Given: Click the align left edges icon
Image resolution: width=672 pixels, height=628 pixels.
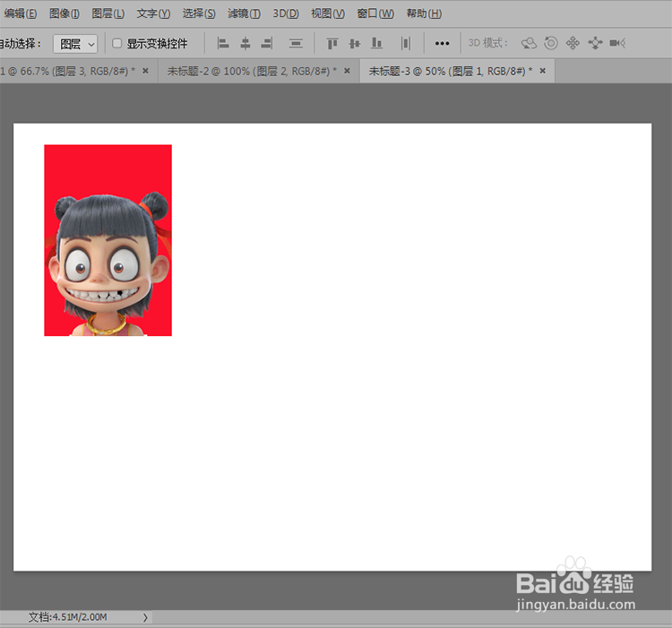Looking at the screenshot, I should pos(223,43).
